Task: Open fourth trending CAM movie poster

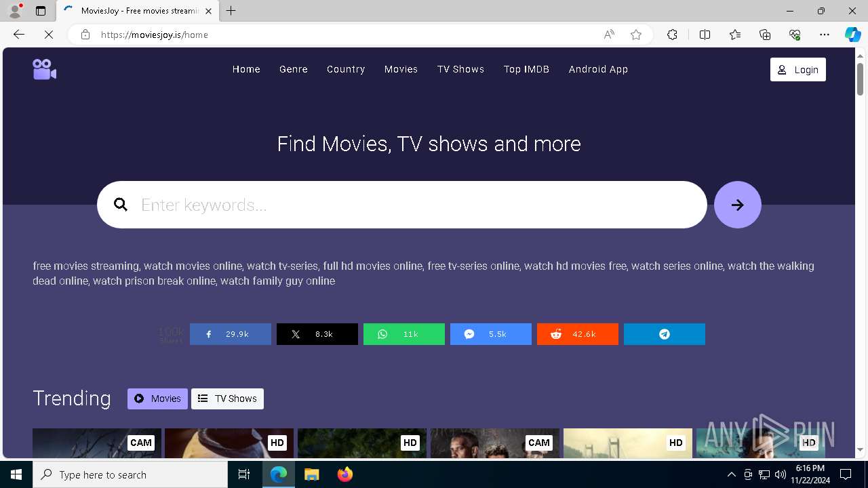Action: [x=495, y=443]
